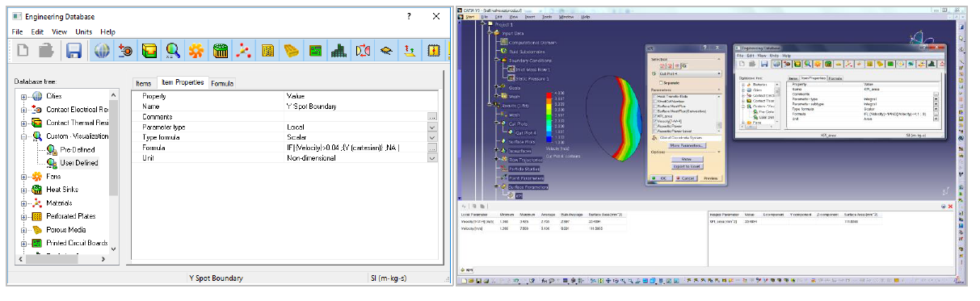Image resolution: width=980 pixels, height=301 pixels.
Task: Expand the Heat Sinks tree node
Action: pos(24,190)
